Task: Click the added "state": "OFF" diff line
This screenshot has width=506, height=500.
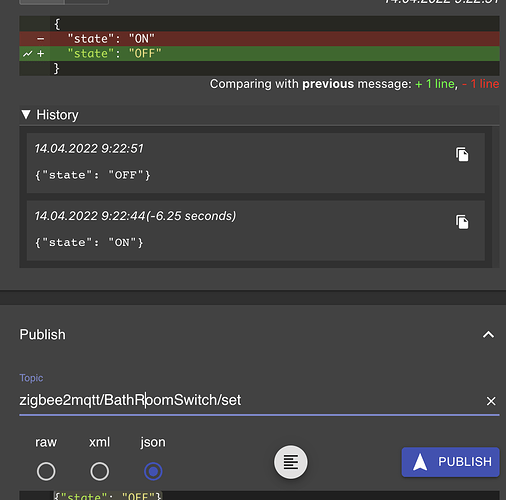Action: [x=259, y=54]
